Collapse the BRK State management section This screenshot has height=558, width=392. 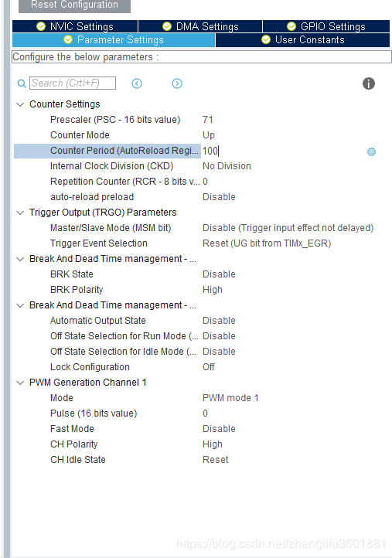click(20, 259)
